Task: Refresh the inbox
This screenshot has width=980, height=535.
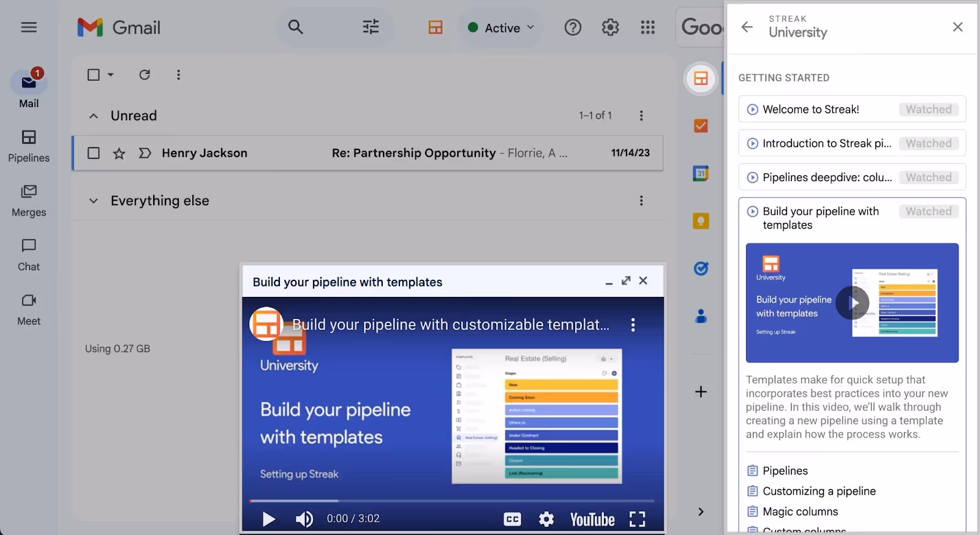Action: [145, 75]
